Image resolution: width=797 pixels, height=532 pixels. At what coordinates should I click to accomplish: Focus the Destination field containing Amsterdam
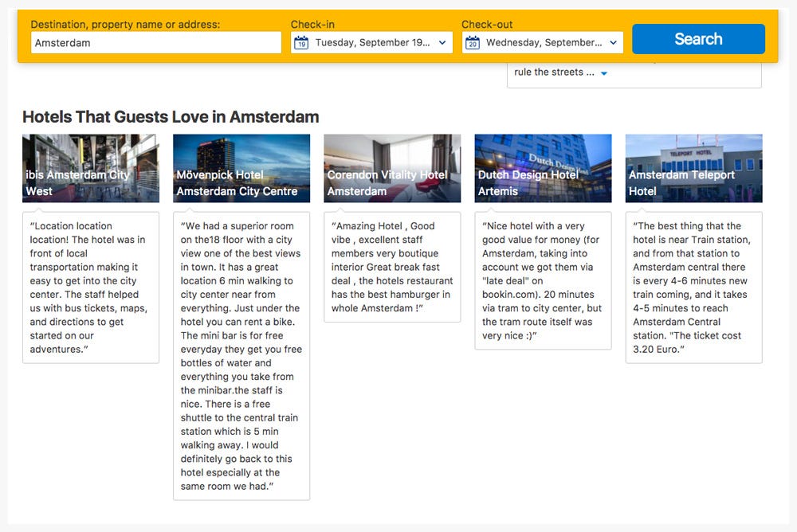(156, 43)
